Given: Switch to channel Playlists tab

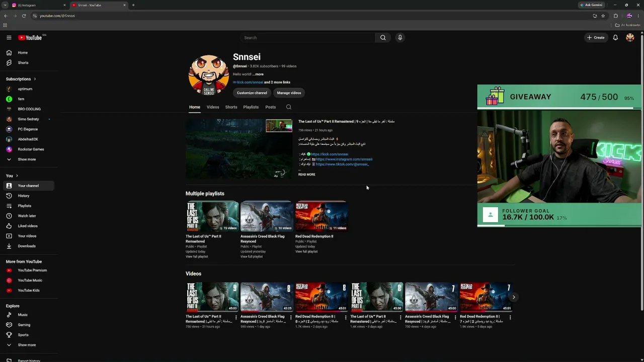Looking at the screenshot, I should pyautogui.click(x=251, y=107).
